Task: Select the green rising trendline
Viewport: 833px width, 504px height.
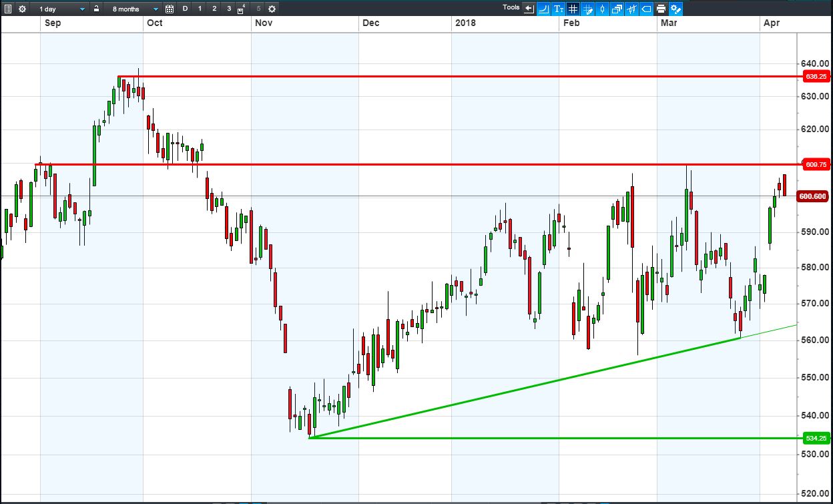Action: [526, 387]
